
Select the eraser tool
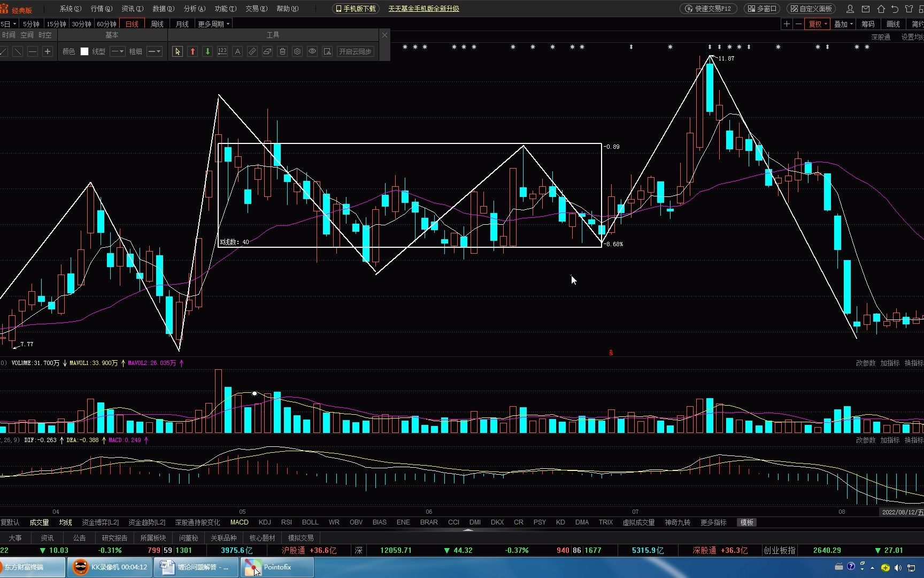tap(267, 51)
